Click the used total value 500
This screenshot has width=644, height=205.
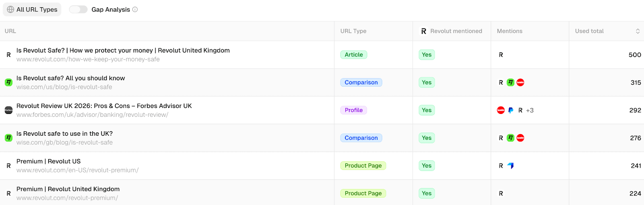coord(635,55)
